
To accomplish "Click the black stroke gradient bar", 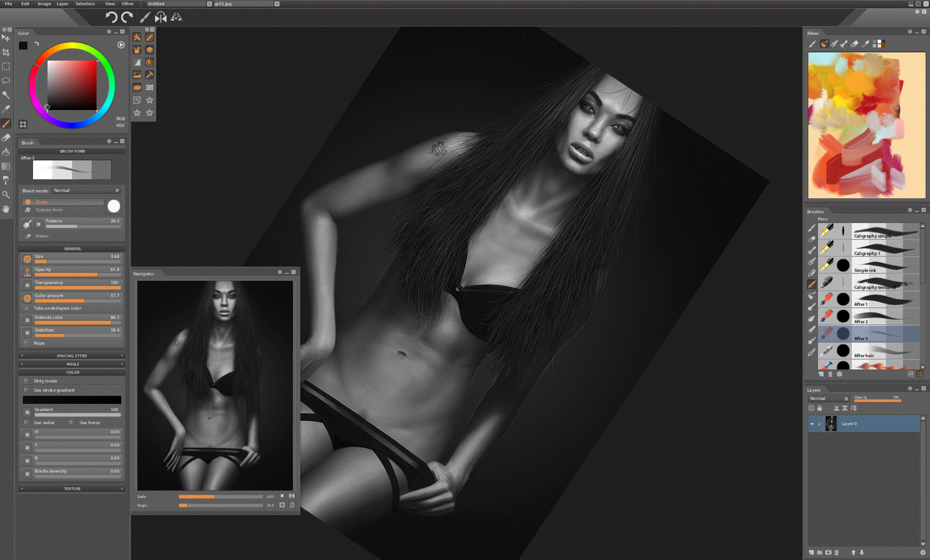I will 72,400.
